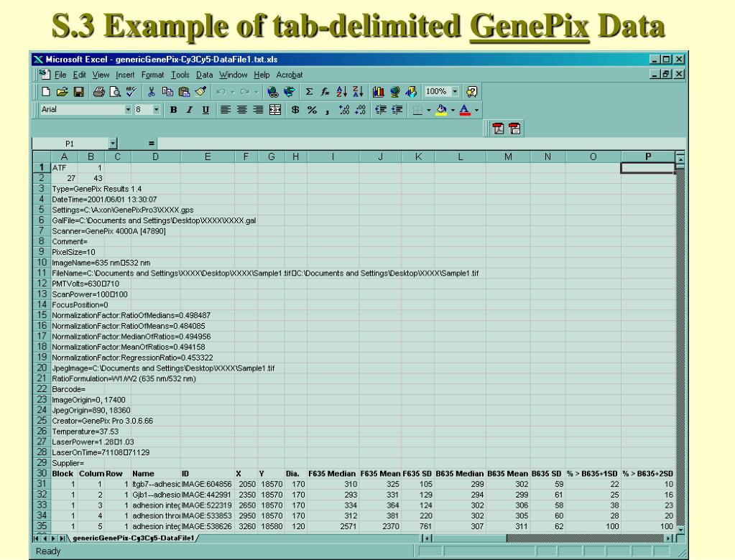
Task: Apply the yellow fill color
Action: click(441, 110)
